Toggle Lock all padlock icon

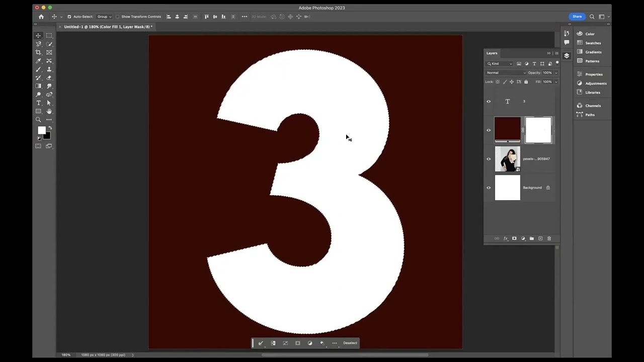click(526, 81)
